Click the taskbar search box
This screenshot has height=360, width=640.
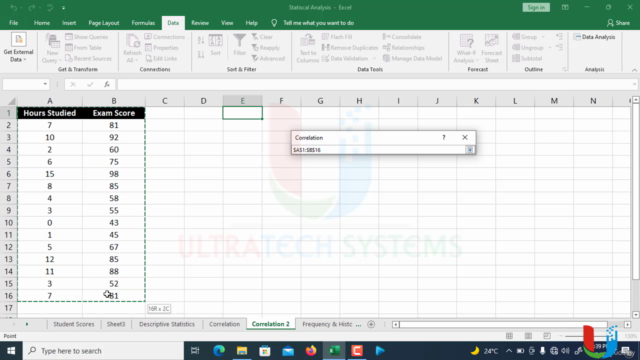pyautogui.click(x=103, y=351)
